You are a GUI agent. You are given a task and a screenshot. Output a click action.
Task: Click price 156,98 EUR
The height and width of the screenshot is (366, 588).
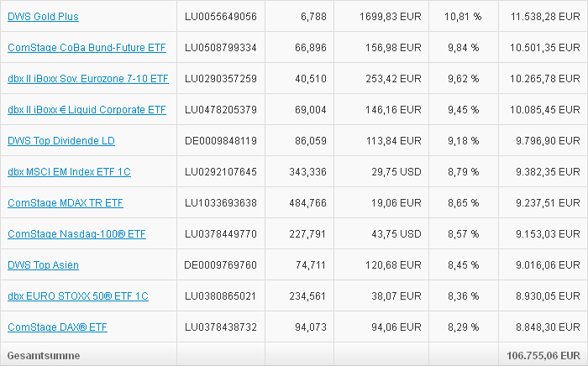(393, 48)
